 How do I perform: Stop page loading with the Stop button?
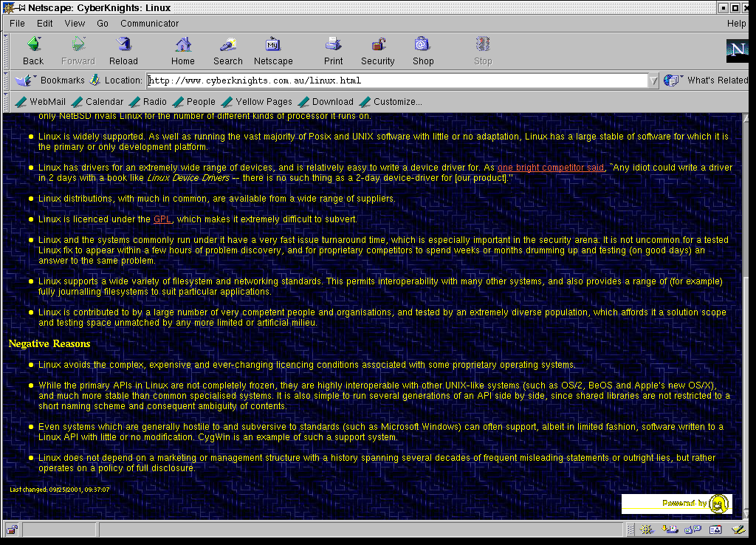click(x=483, y=51)
